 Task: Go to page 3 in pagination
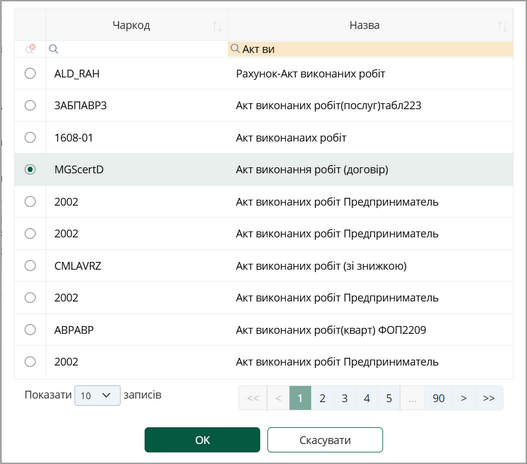click(344, 398)
